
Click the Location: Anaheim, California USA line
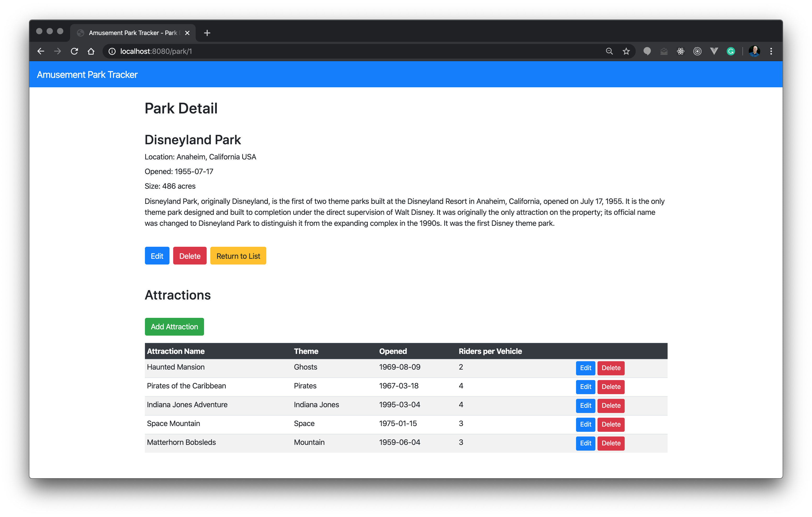point(200,157)
